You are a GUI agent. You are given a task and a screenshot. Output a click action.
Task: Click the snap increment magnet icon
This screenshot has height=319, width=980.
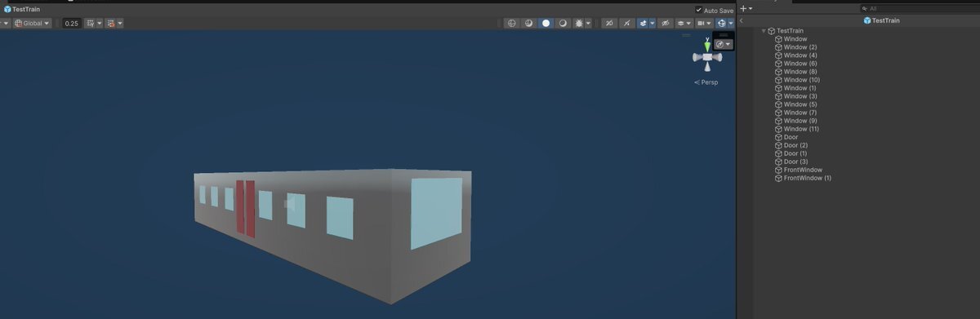click(110, 23)
